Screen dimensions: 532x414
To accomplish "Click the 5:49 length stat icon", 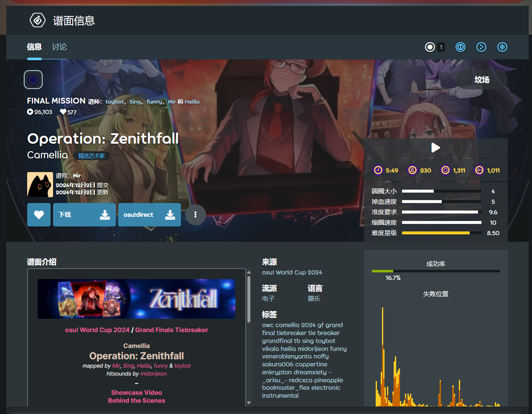I will [378, 170].
